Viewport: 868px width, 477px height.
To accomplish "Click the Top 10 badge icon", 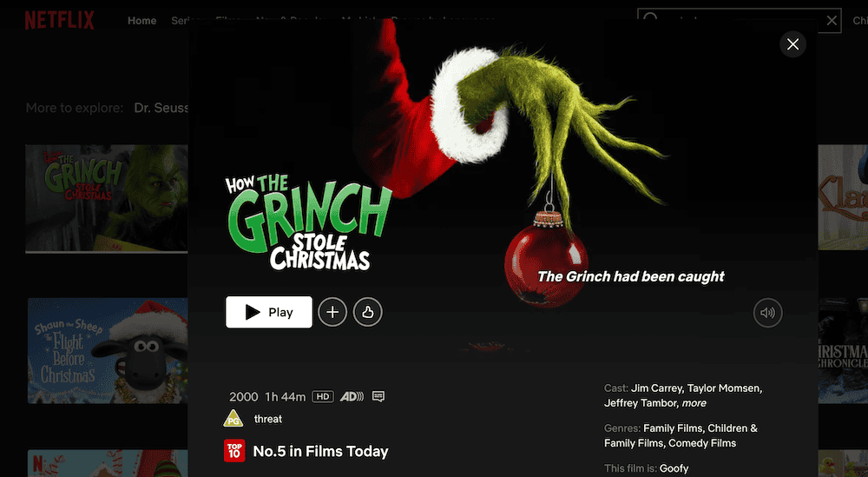I will click(234, 451).
